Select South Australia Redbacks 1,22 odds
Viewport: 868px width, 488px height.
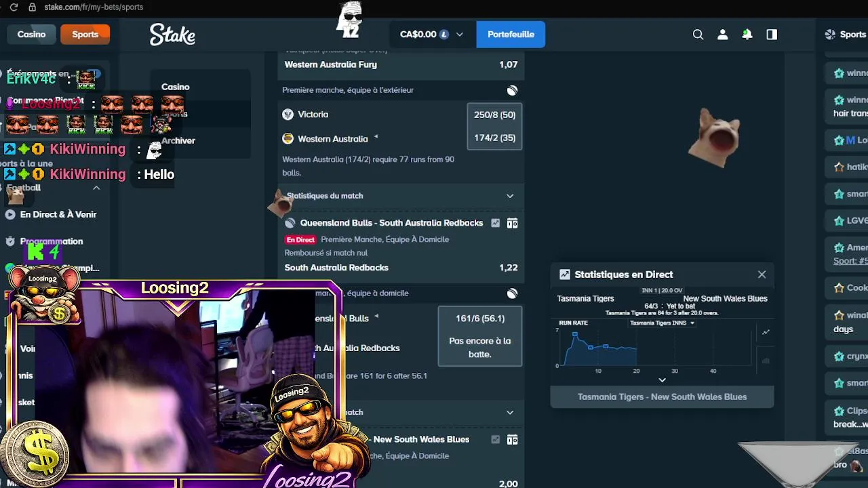[401, 268]
